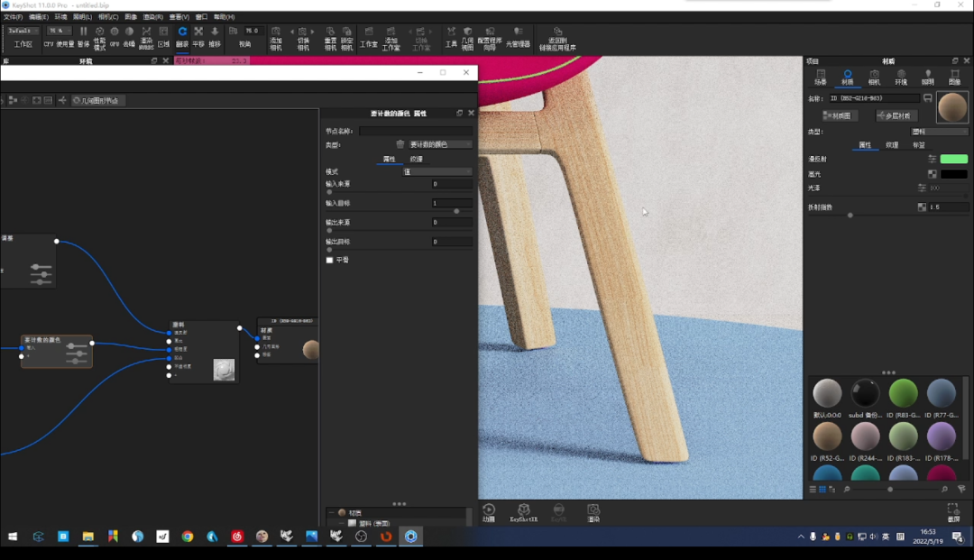Open the 渲染(R) menu in menu bar

tap(154, 17)
